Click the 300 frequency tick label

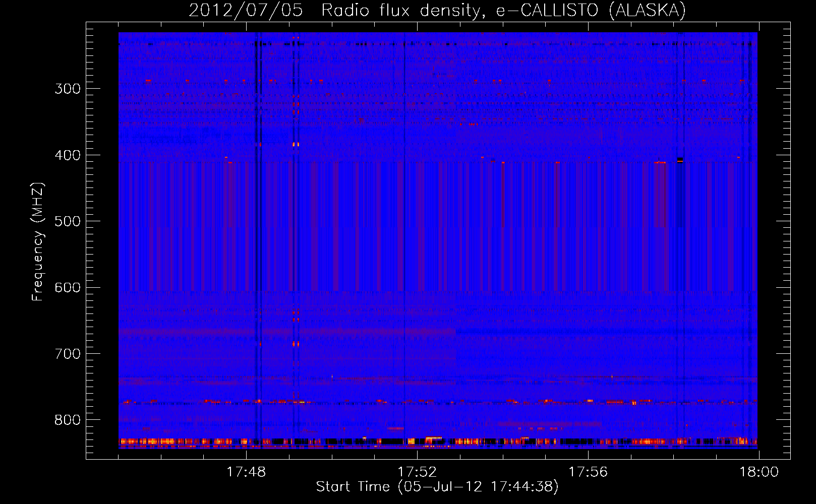coord(68,89)
